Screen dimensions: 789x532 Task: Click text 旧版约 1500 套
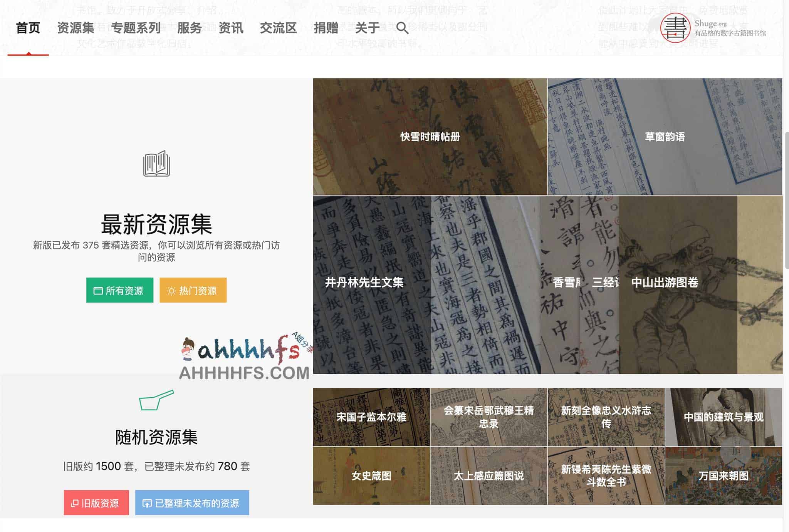pos(98,466)
